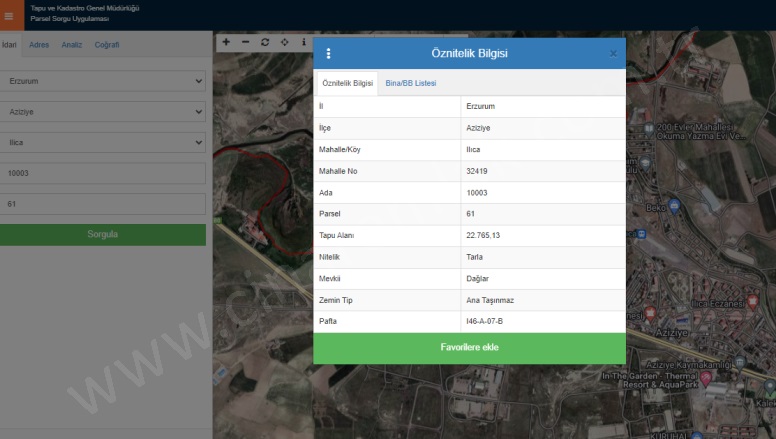
Task: Zoom in with the plus icon
Action: click(x=226, y=42)
